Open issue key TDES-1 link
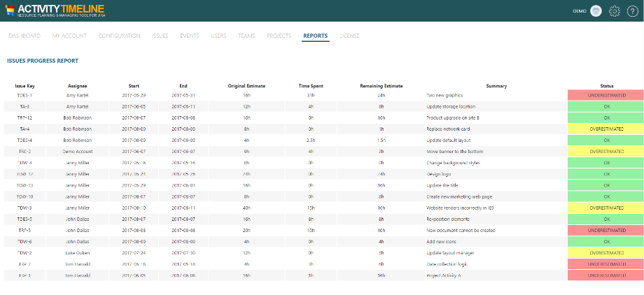This screenshot has height=295, width=644. (24, 94)
